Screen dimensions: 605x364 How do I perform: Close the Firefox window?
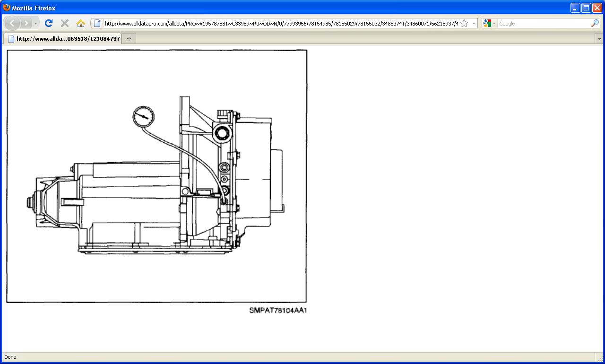[x=597, y=8]
